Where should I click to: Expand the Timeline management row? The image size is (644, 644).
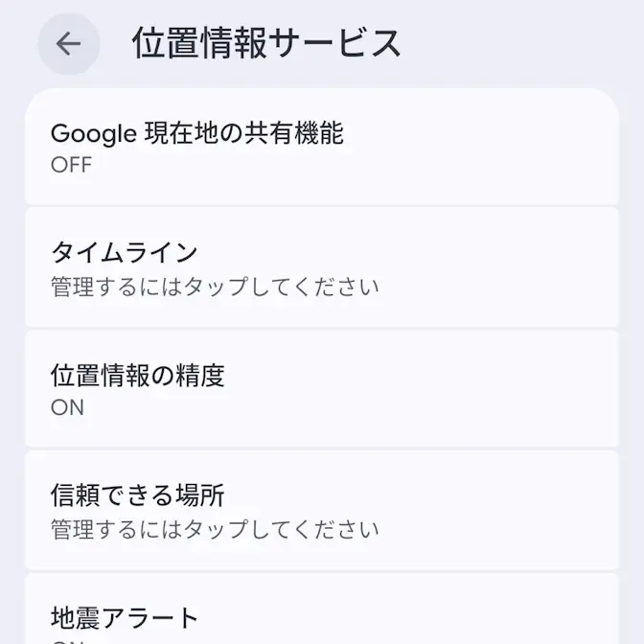click(321, 267)
